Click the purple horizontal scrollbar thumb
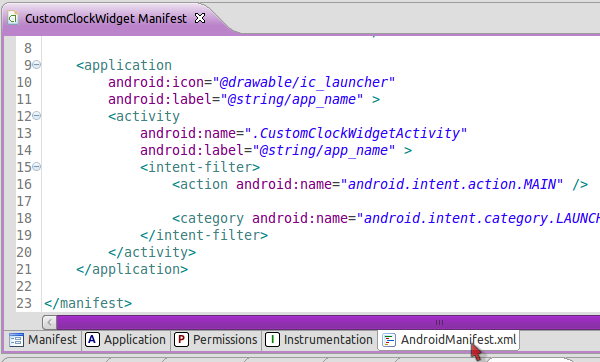The height and width of the screenshot is (362, 600). pyautogui.click(x=328, y=323)
